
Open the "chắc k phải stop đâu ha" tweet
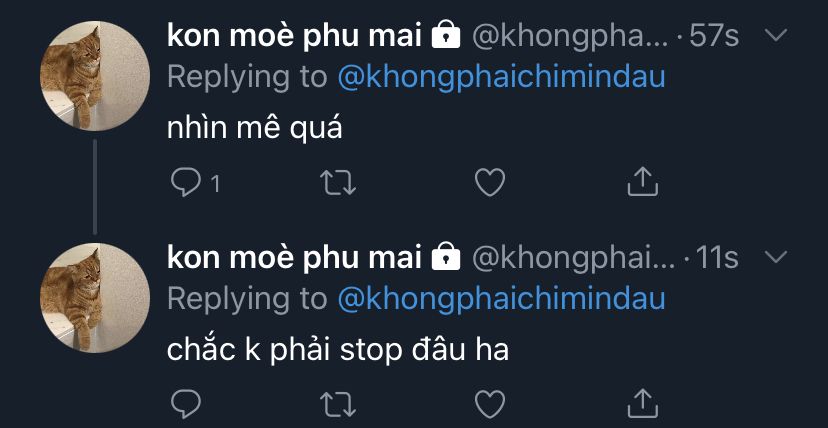pyautogui.click(x=337, y=350)
